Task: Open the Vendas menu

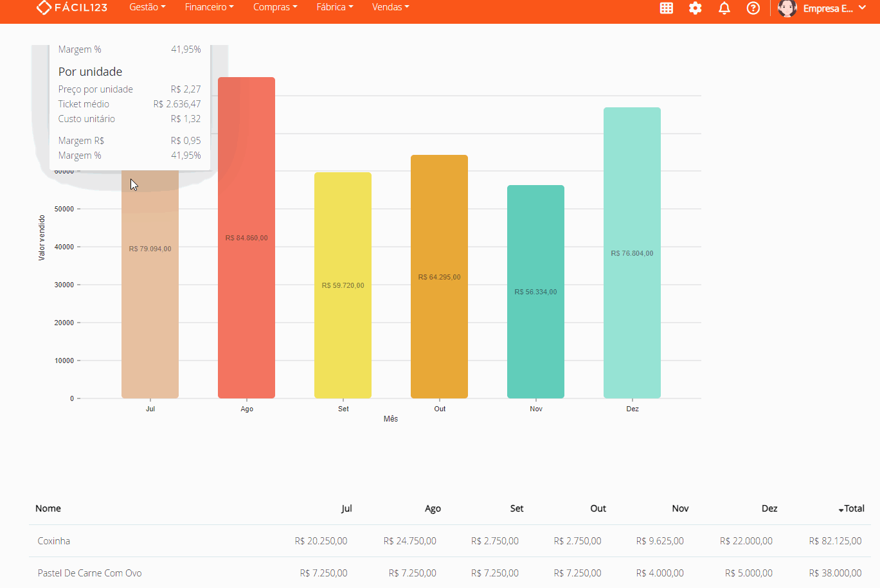Action: (390, 7)
